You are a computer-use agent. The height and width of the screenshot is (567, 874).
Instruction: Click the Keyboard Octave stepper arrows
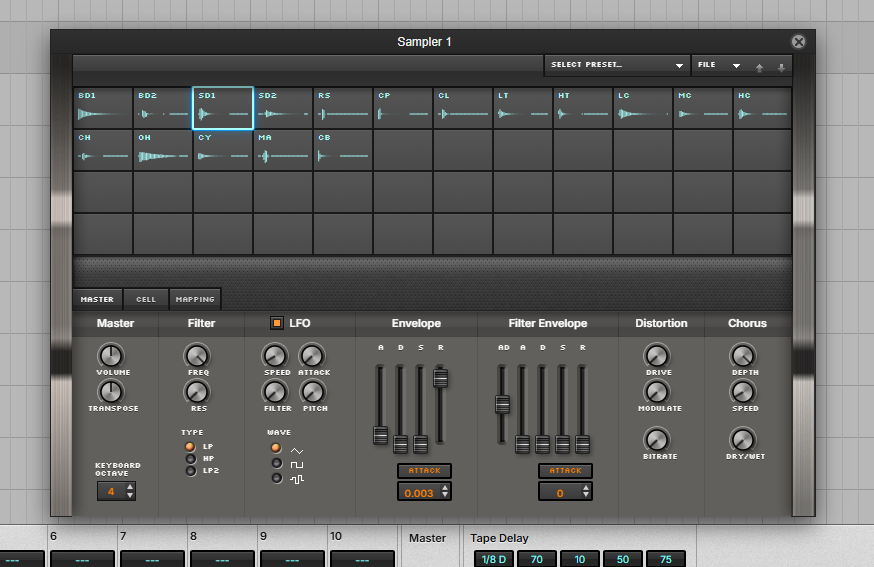click(x=129, y=491)
